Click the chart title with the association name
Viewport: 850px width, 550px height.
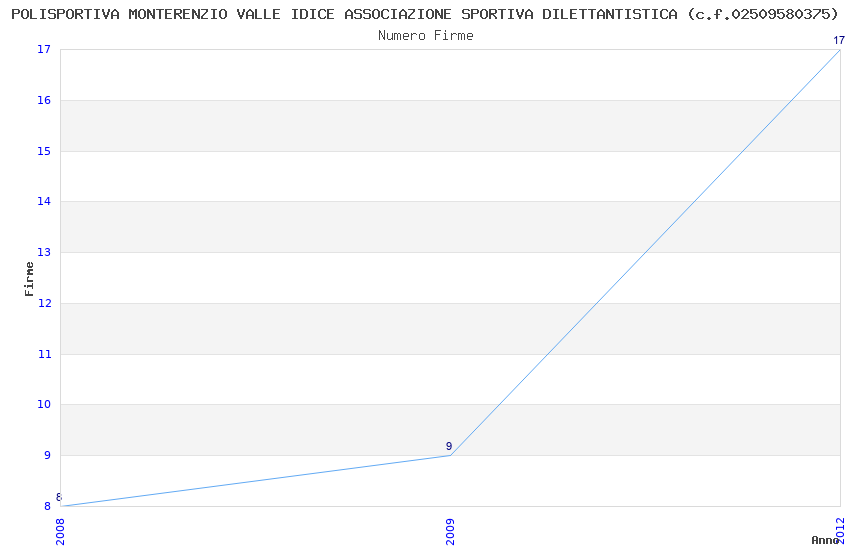(x=425, y=14)
